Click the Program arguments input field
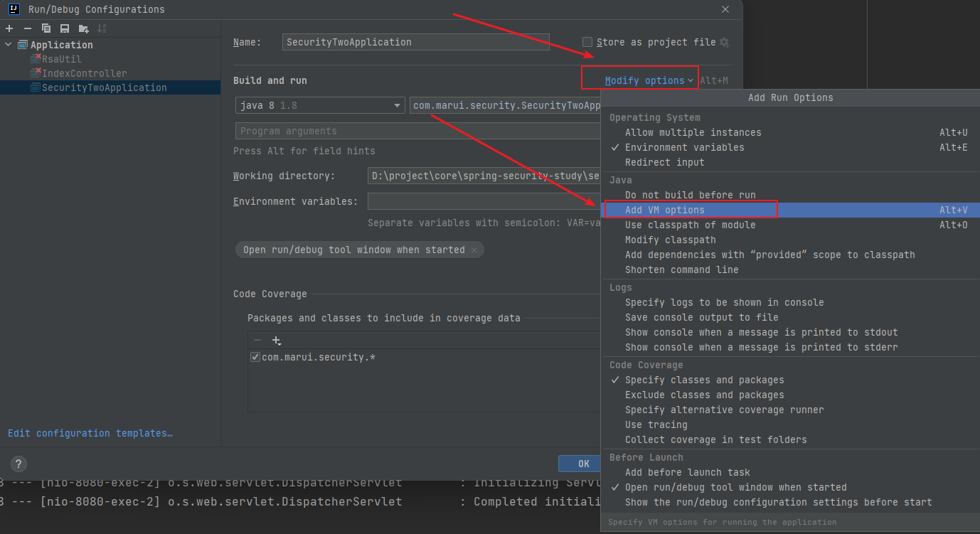This screenshot has width=980, height=534. 416,131
